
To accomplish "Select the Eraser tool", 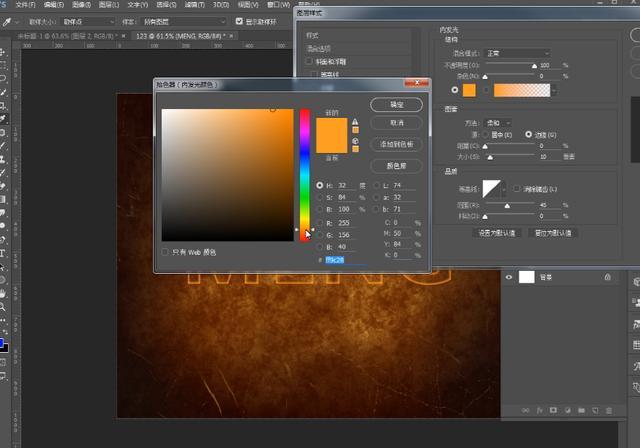I will (3, 186).
